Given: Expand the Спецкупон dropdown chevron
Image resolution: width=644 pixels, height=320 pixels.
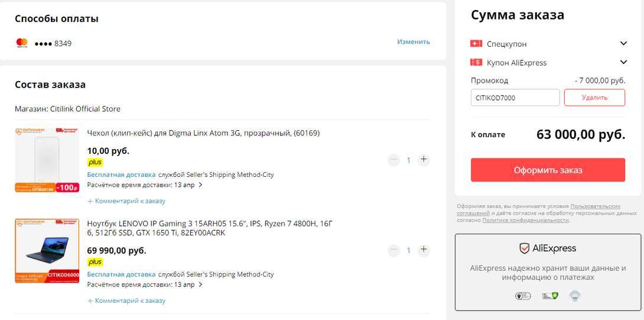Looking at the screenshot, I should click(623, 44).
